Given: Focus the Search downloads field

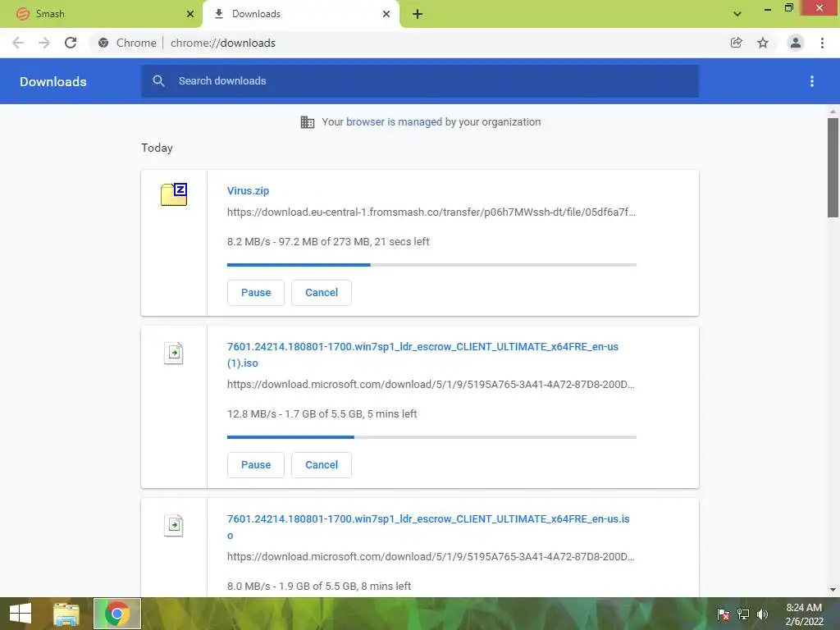Looking at the screenshot, I should tap(420, 81).
